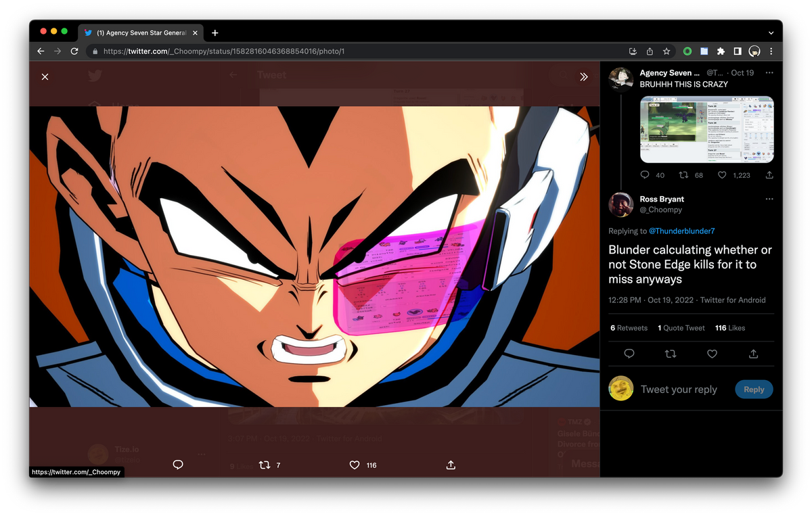Open the @Thunderblunder7 profile link
The height and width of the screenshot is (516, 812).
pyautogui.click(x=681, y=231)
